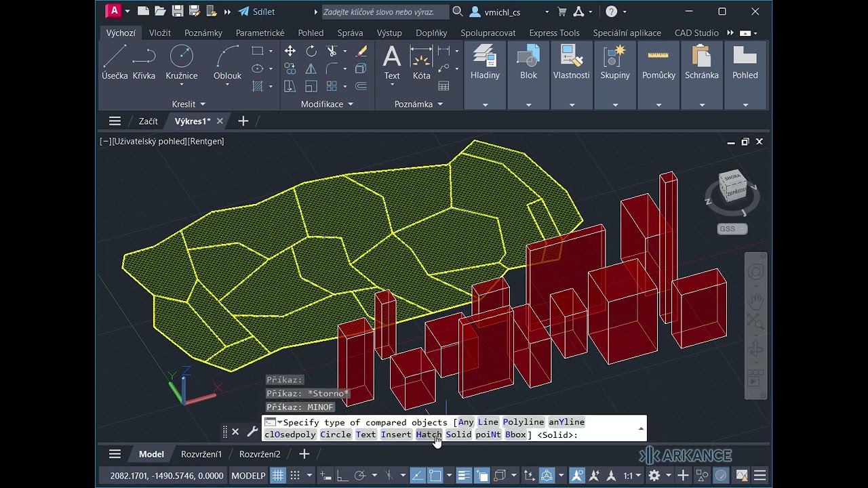This screenshot has height=488, width=868.
Task: Select the Ellipse draw tool
Action: coord(258,68)
